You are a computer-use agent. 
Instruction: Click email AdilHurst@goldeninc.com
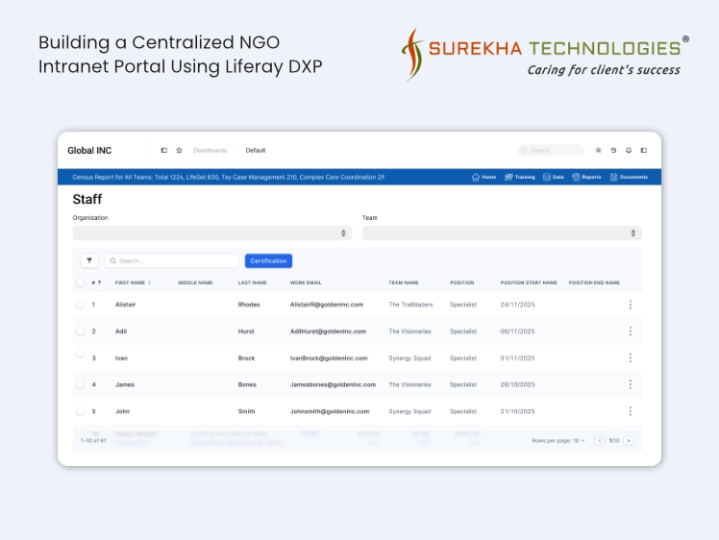[328, 331]
